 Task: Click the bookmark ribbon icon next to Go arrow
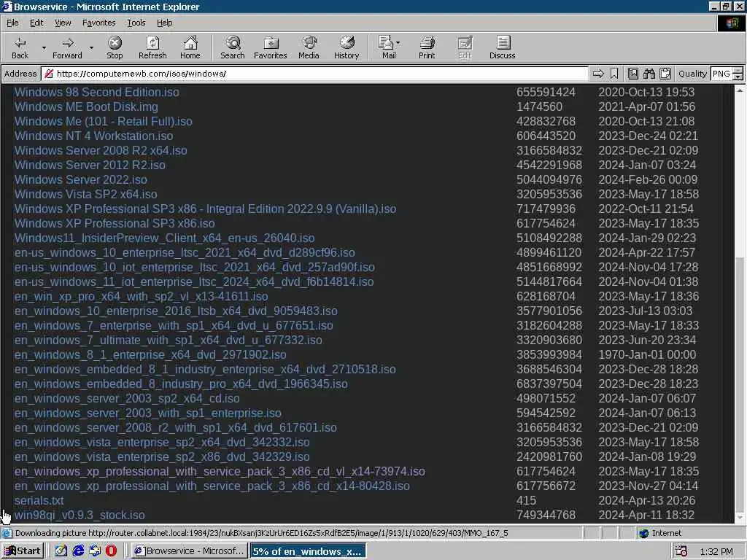[614, 74]
